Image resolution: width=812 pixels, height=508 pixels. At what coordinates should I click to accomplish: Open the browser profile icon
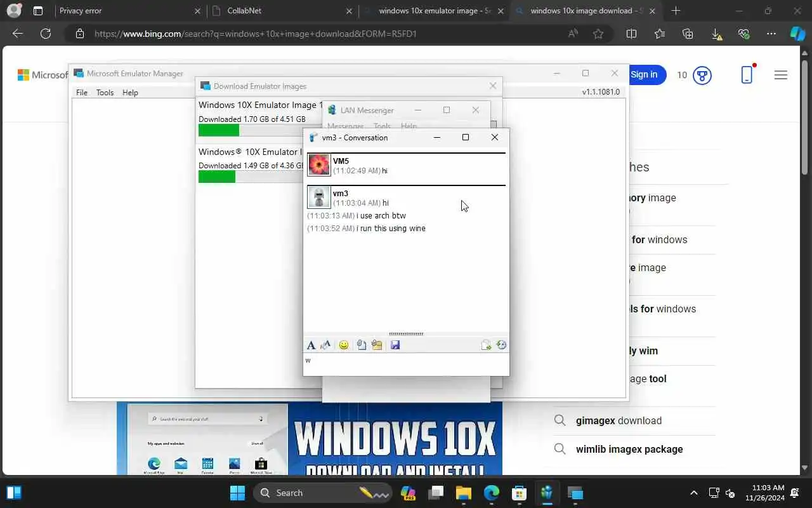[x=14, y=11]
